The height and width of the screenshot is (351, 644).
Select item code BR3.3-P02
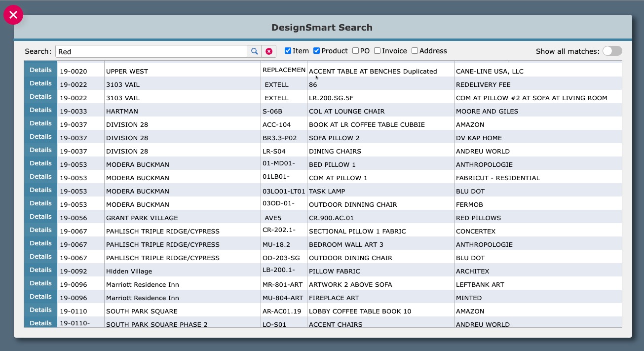pyautogui.click(x=280, y=138)
